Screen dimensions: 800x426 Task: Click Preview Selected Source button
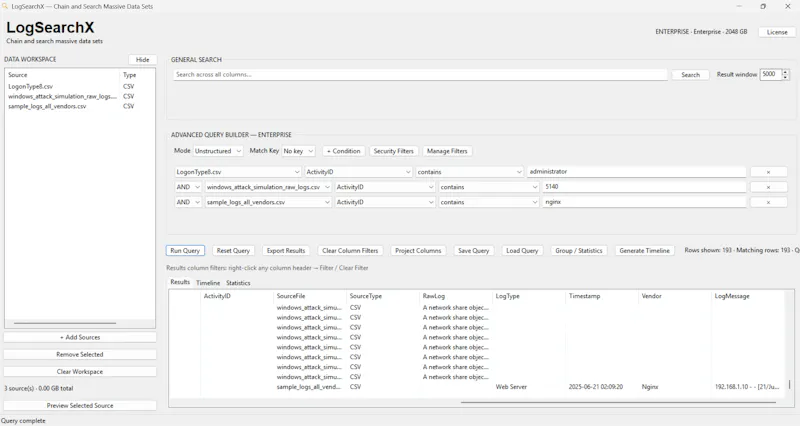click(80, 405)
